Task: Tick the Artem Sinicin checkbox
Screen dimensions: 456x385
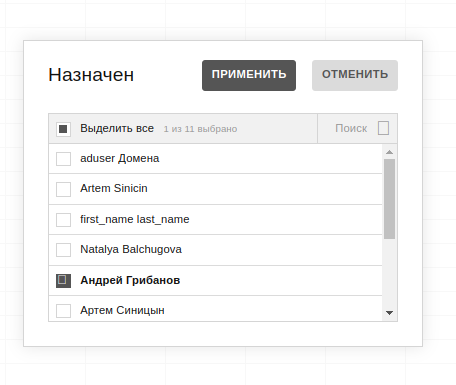Action: click(63, 189)
